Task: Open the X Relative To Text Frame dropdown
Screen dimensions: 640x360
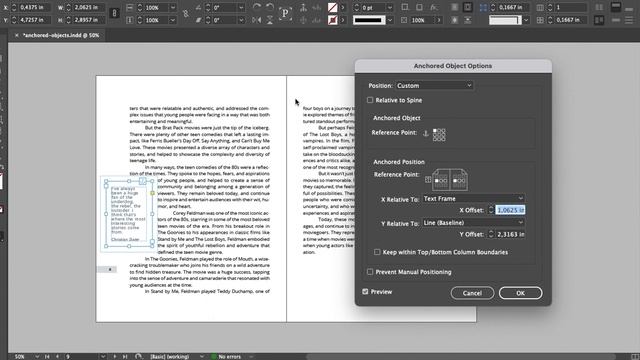Action: [473, 198]
